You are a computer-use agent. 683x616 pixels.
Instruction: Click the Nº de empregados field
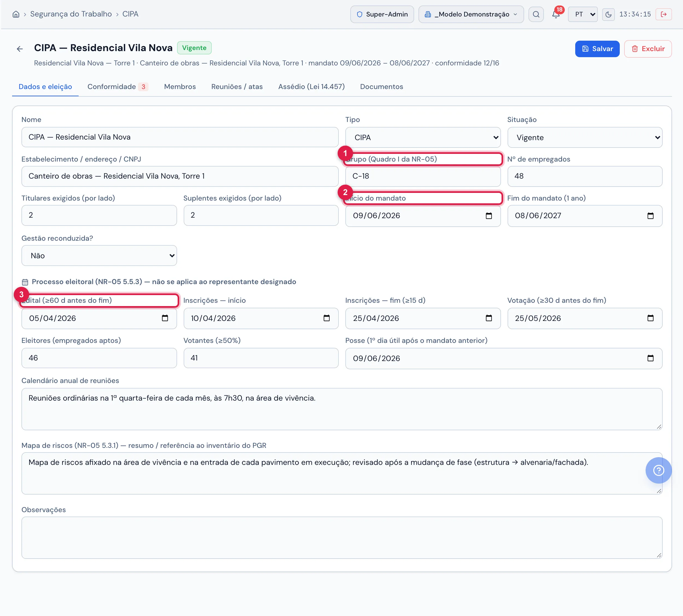coord(585,176)
